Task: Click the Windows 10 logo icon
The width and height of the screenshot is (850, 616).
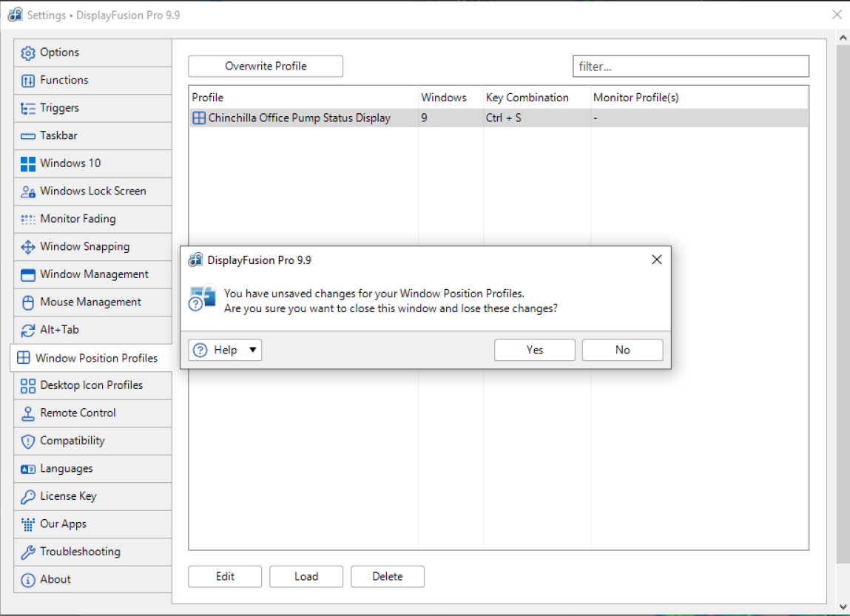Action: 28,163
